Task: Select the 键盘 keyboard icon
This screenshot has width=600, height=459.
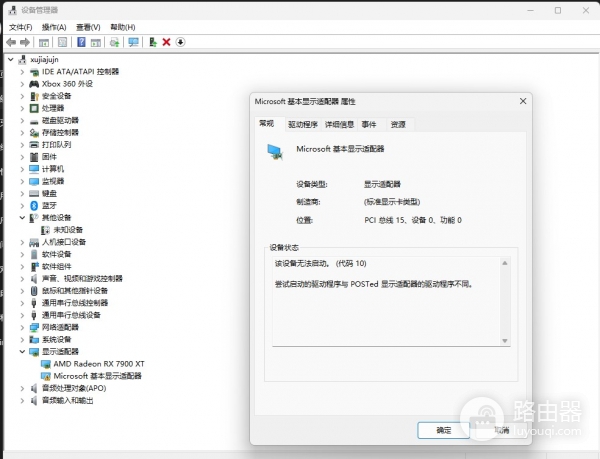Action: (x=34, y=194)
